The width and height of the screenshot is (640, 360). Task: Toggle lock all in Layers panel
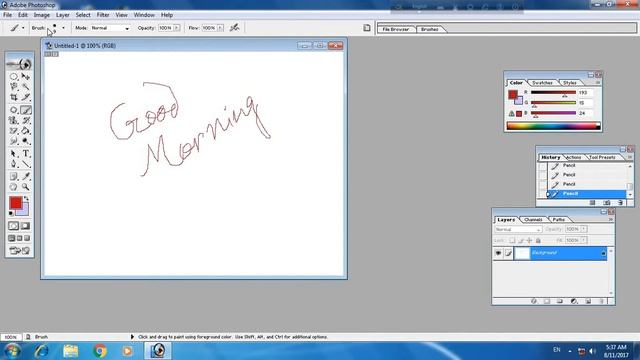click(538, 240)
